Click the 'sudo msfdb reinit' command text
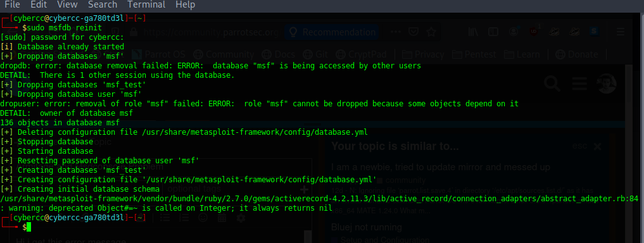Image resolution: width=644 pixels, height=243 pixels. pos(64,27)
